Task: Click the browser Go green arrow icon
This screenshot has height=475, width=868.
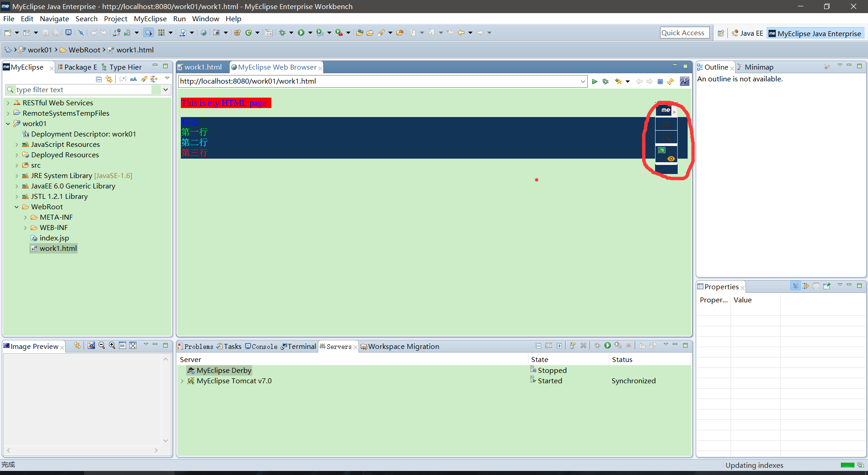Action: click(x=594, y=81)
